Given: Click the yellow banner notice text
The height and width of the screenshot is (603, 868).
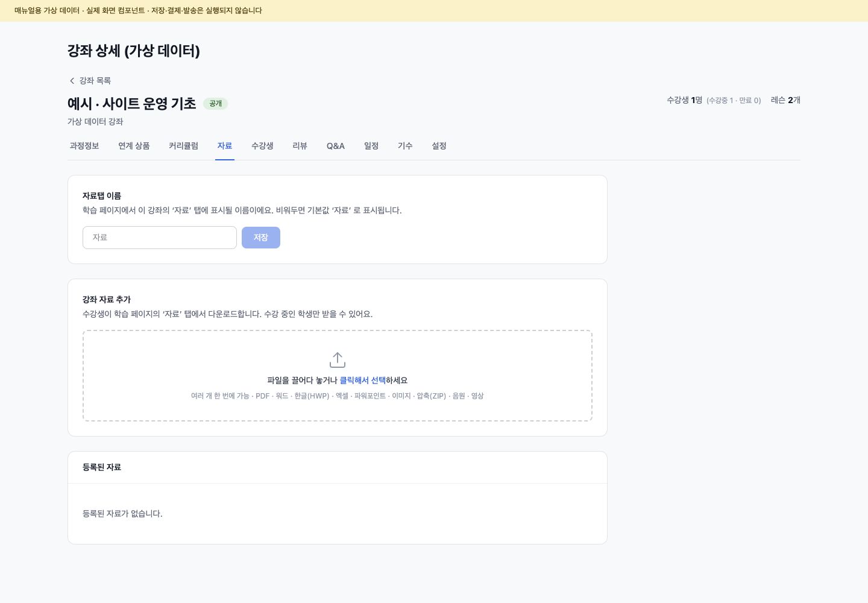Looking at the screenshot, I should click(x=138, y=11).
